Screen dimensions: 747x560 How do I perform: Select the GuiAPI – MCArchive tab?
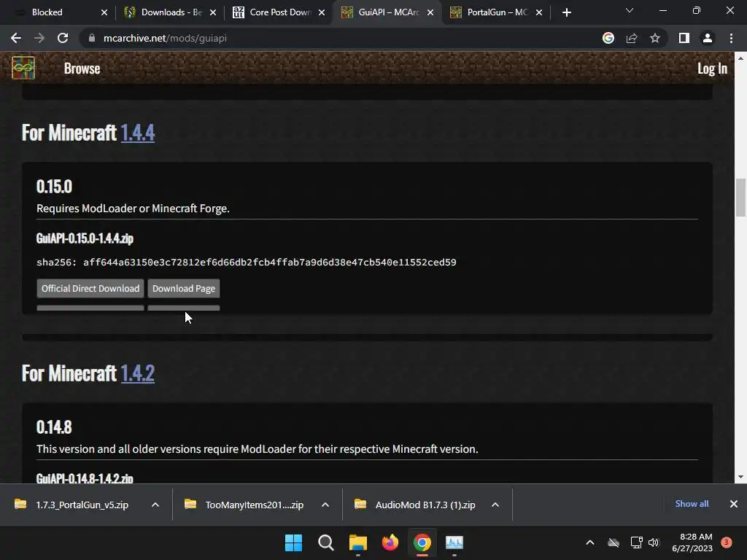point(385,12)
